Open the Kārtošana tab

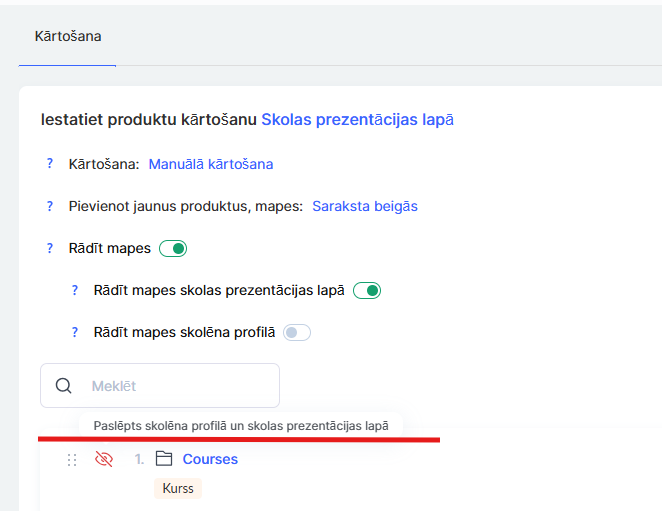pyautogui.click(x=68, y=37)
